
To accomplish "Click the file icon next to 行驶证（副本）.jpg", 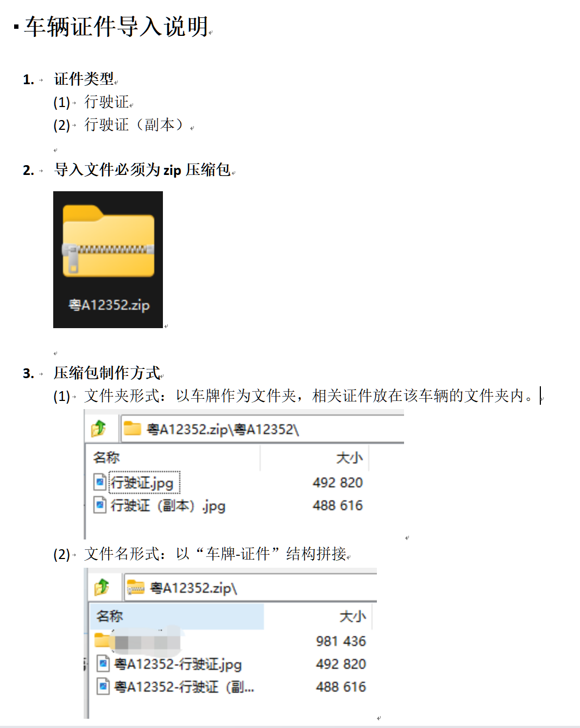I will coord(100,505).
